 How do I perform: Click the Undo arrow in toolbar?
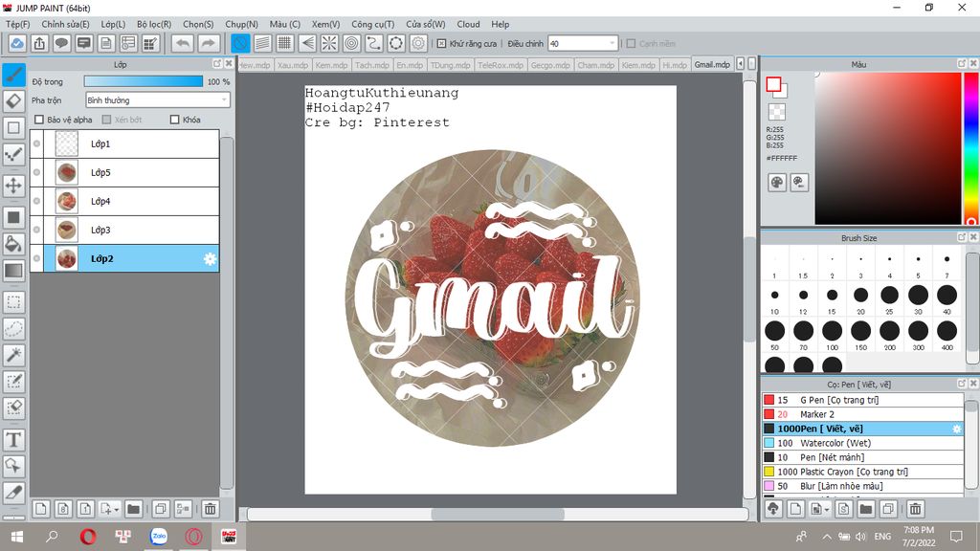(x=183, y=44)
